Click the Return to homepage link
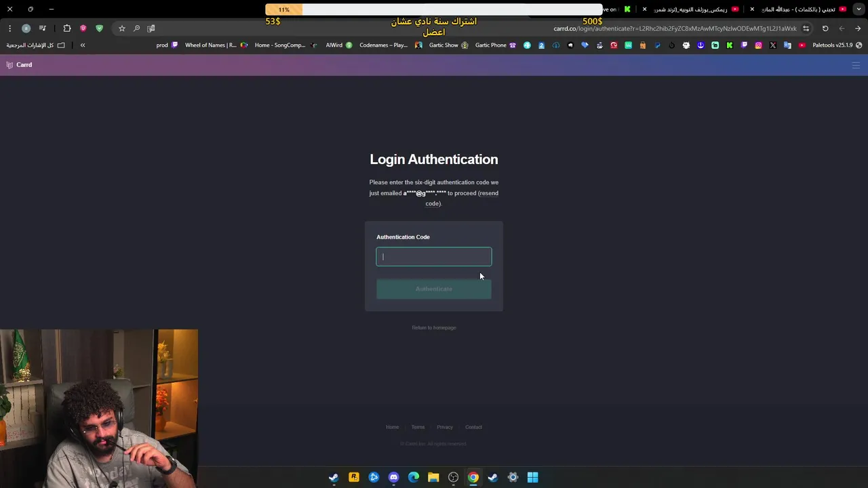The height and width of the screenshot is (488, 868). tap(434, 328)
